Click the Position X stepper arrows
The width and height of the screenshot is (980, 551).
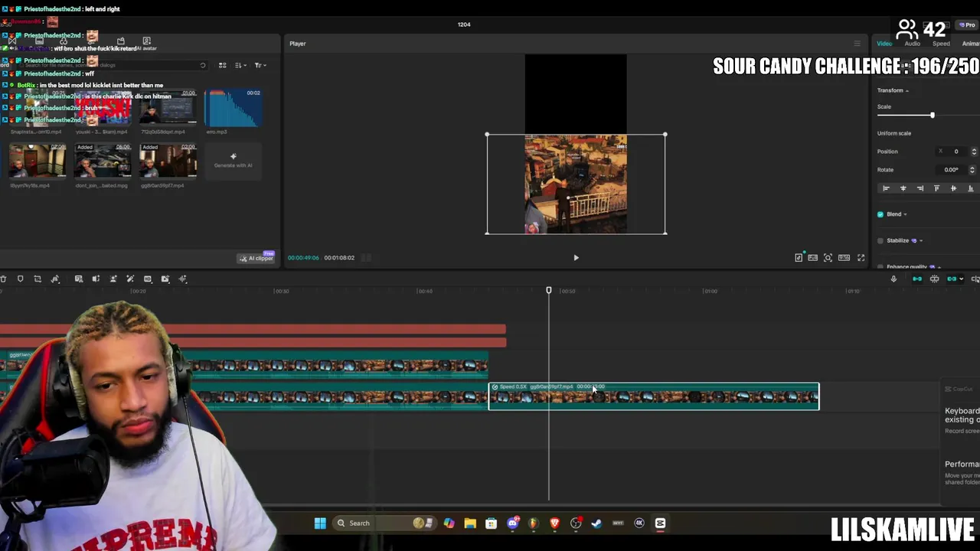click(974, 152)
